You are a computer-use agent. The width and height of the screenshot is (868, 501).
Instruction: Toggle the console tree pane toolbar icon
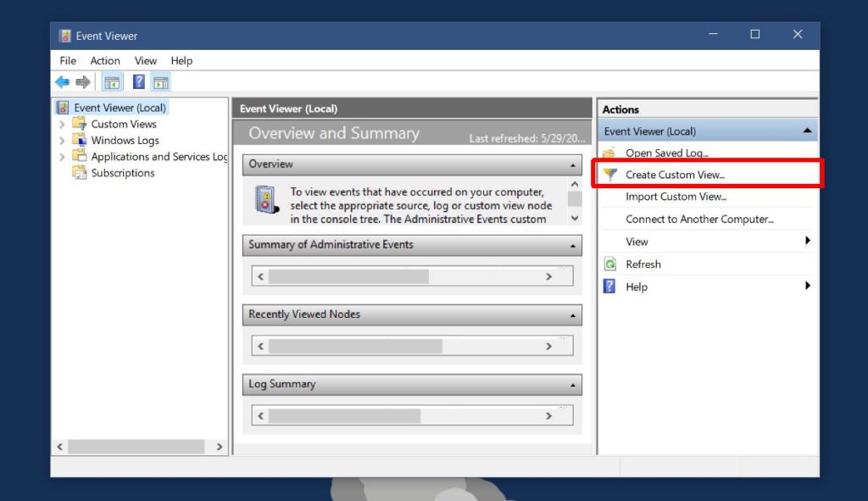click(113, 81)
